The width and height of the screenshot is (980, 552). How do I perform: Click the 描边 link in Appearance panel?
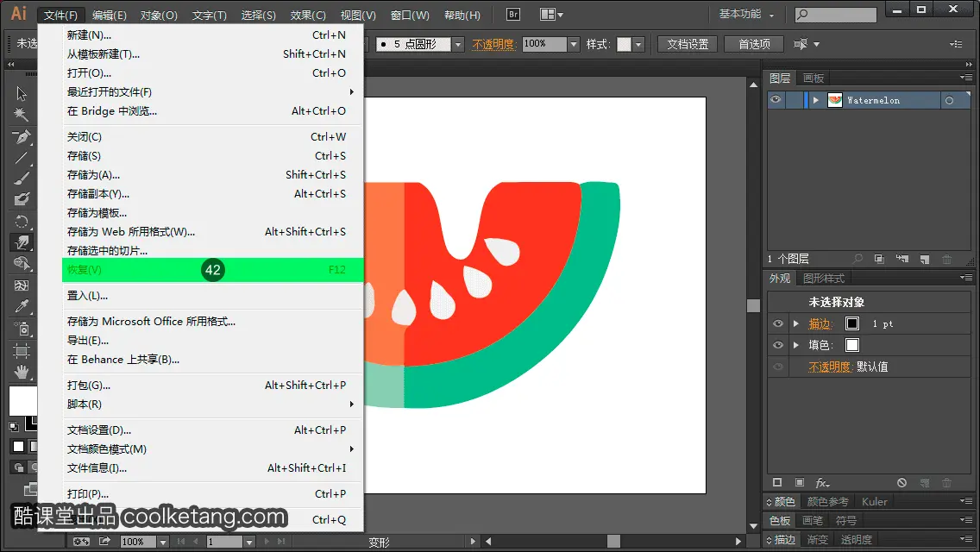pyautogui.click(x=820, y=323)
